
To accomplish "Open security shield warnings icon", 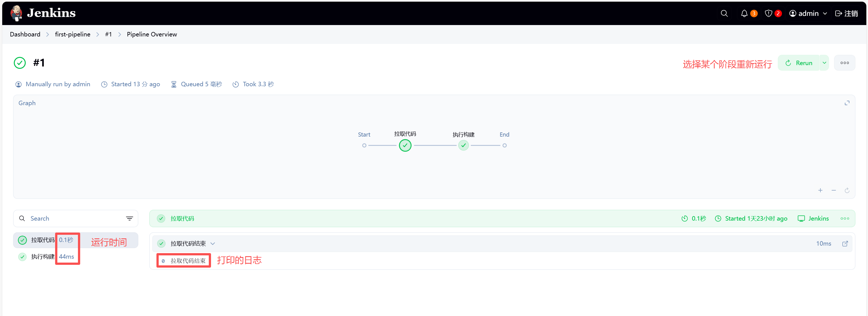I will [x=768, y=13].
